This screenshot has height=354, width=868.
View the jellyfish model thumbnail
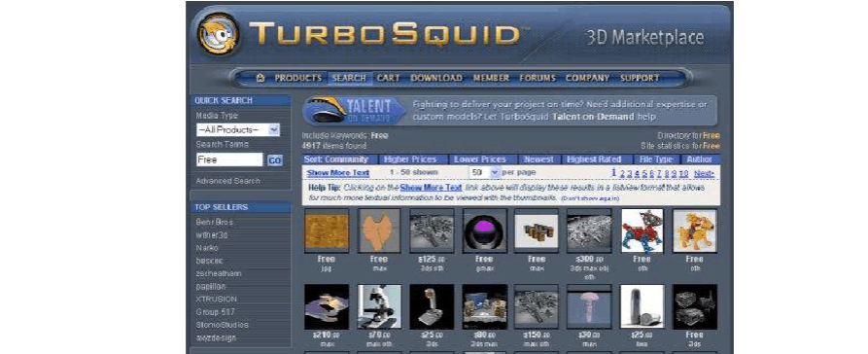[590, 306]
